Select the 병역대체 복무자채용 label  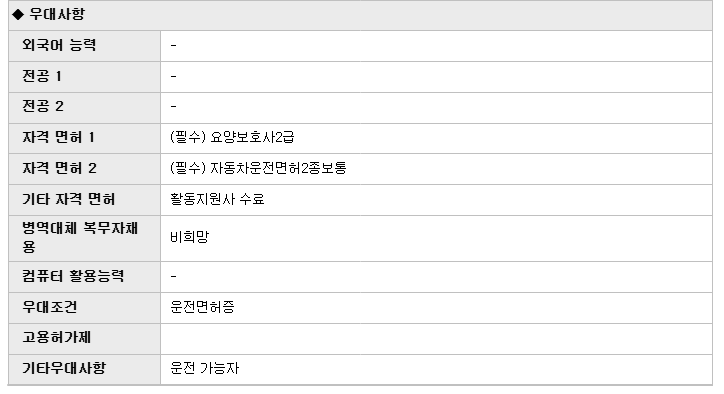click(x=80, y=238)
